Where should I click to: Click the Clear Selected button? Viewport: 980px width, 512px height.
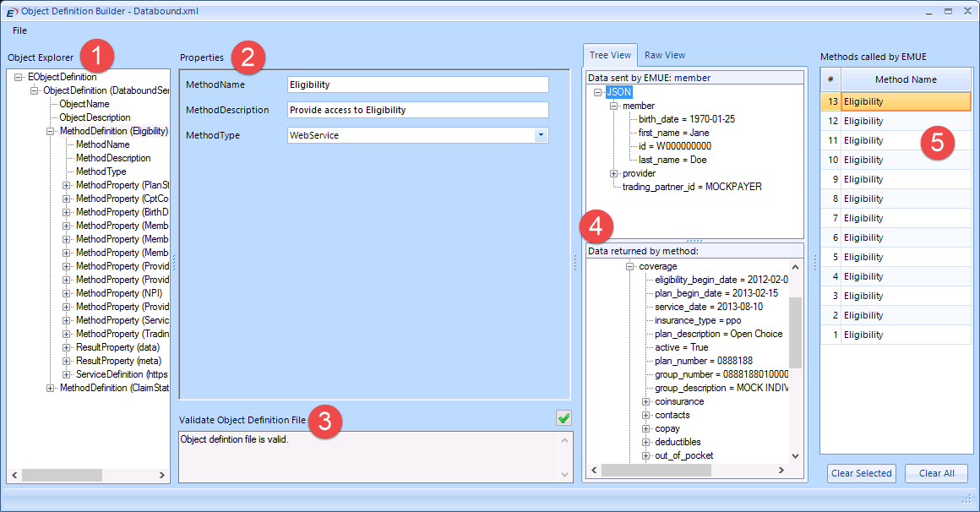pyautogui.click(x=861, y=473)
